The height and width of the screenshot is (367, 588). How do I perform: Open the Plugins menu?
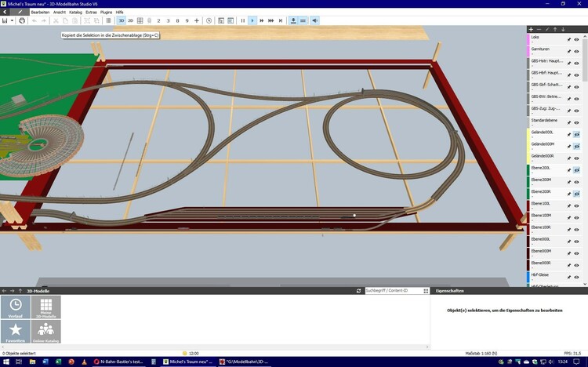(x=106, y=12)
